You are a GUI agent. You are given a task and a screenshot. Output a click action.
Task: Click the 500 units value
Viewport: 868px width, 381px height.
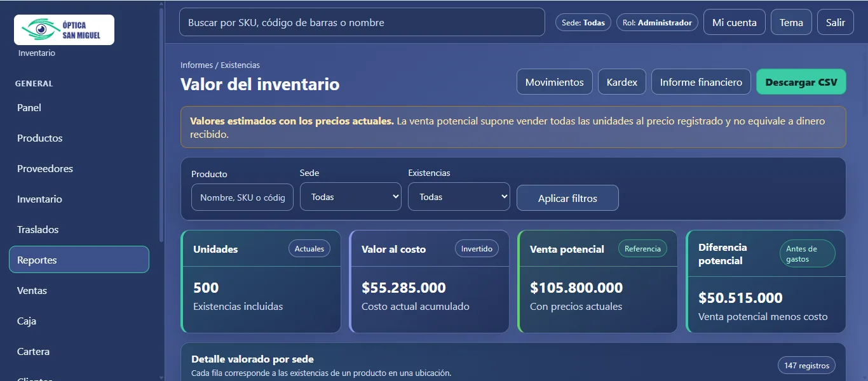click(206, 288)
